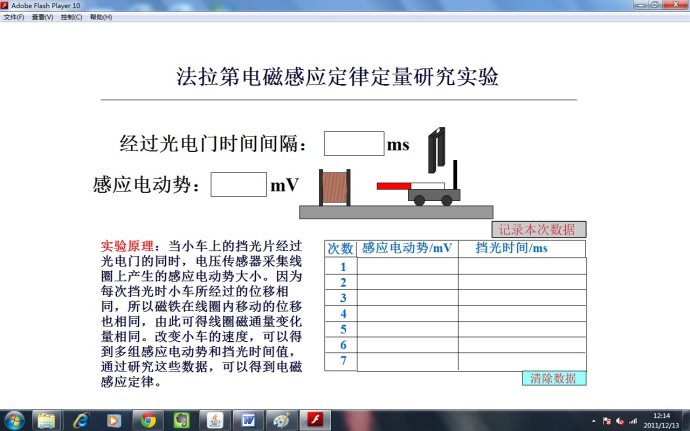Open Google Chrome in the taskbar
This screenshot has width=690, height=431.
tap(148, 420)
